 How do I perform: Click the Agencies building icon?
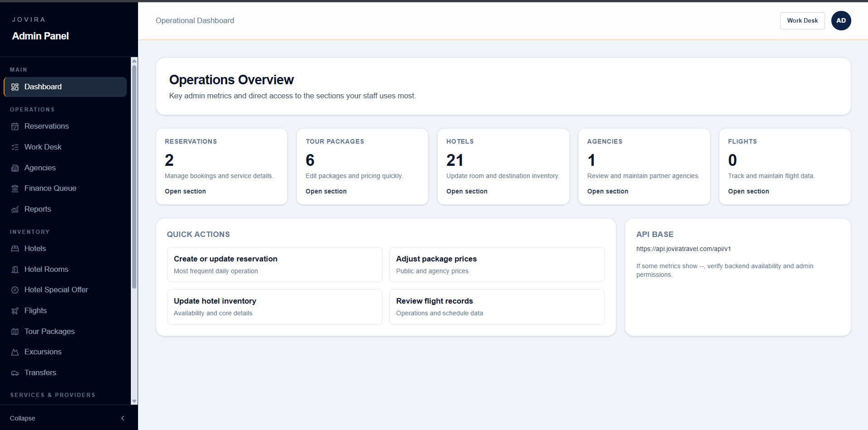[x=15, y=168]
